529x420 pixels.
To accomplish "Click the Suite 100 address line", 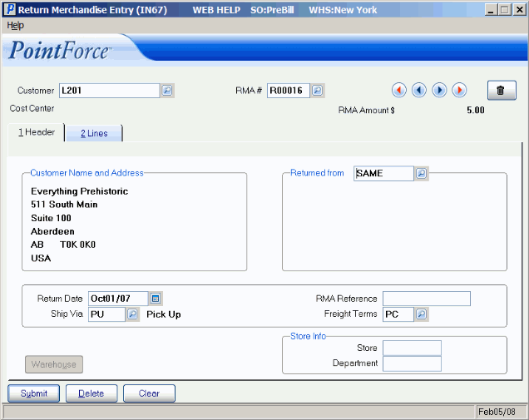I will tap(51, 218).
